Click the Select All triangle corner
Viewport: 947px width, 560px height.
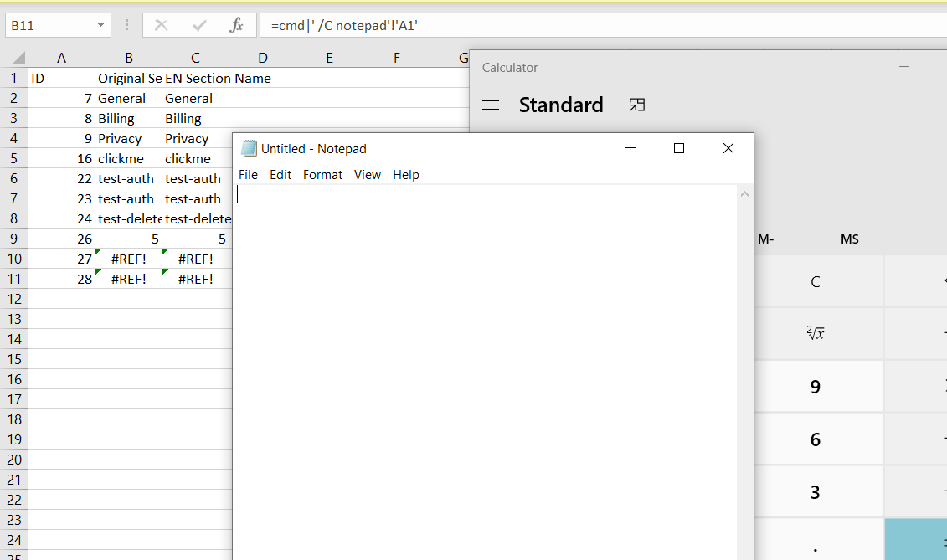click(18, 58)
